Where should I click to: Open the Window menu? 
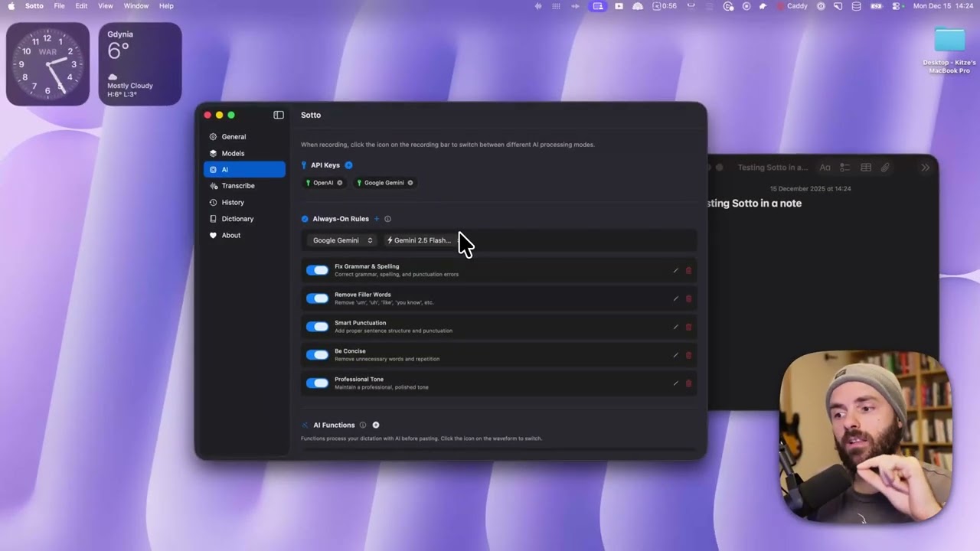(x=136, y=6)
